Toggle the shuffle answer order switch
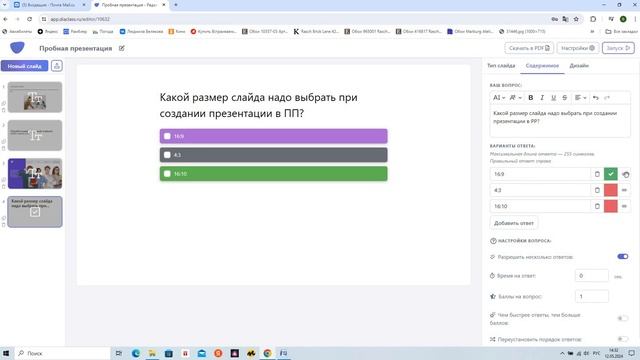This screenshot has height=360, width=640. coord(622,339)
